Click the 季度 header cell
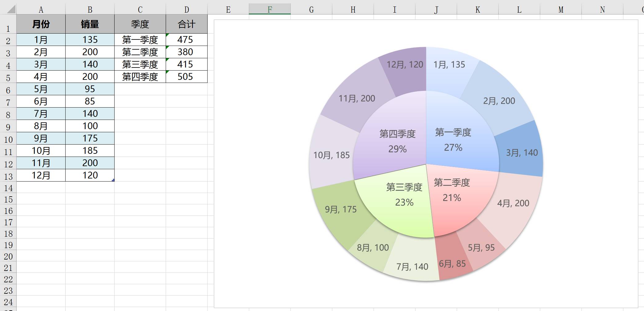This screenshot has width=644, height=311. [140, 24]
